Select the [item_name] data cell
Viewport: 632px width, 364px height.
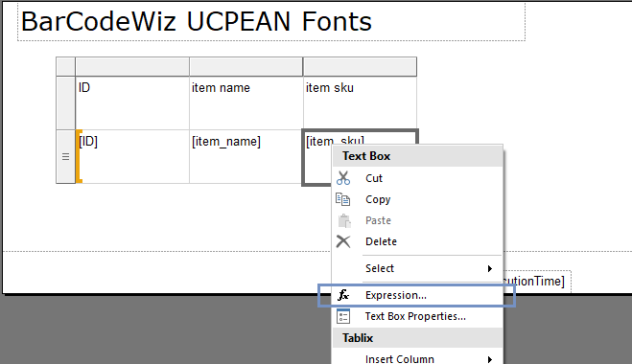pyautogui.click(x=246, y=157)
